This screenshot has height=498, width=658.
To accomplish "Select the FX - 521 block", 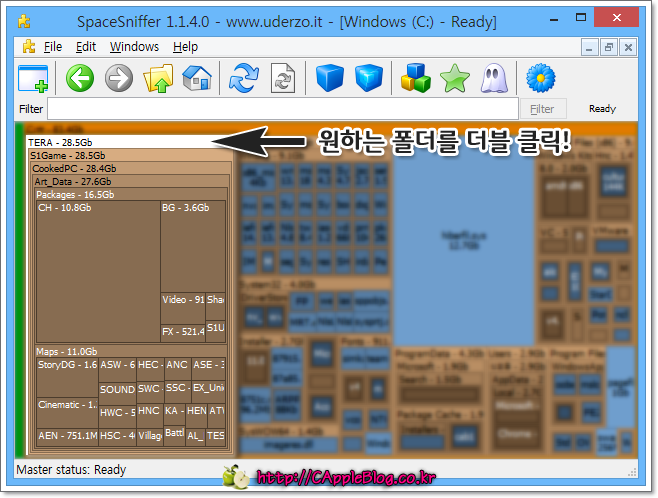I will click(183, 333).
